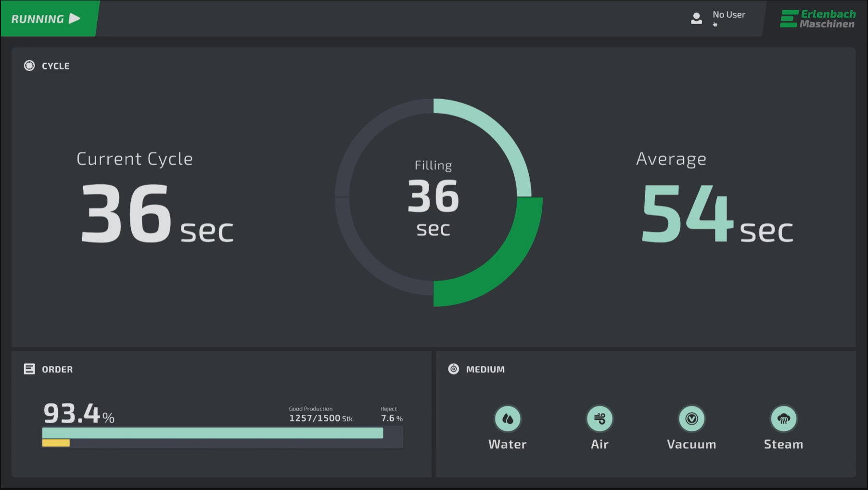Click the large 36 sec current cycle value

click(x=157, y=214)
